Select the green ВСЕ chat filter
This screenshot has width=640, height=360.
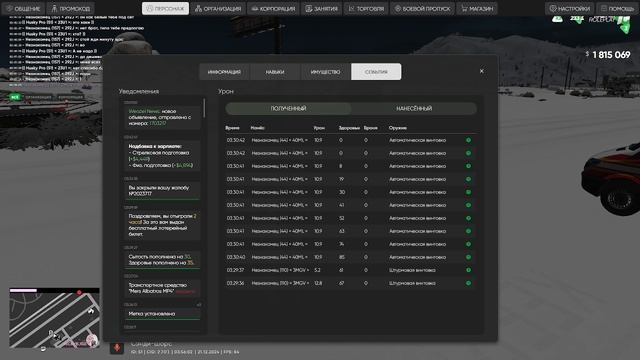point(15,97)
